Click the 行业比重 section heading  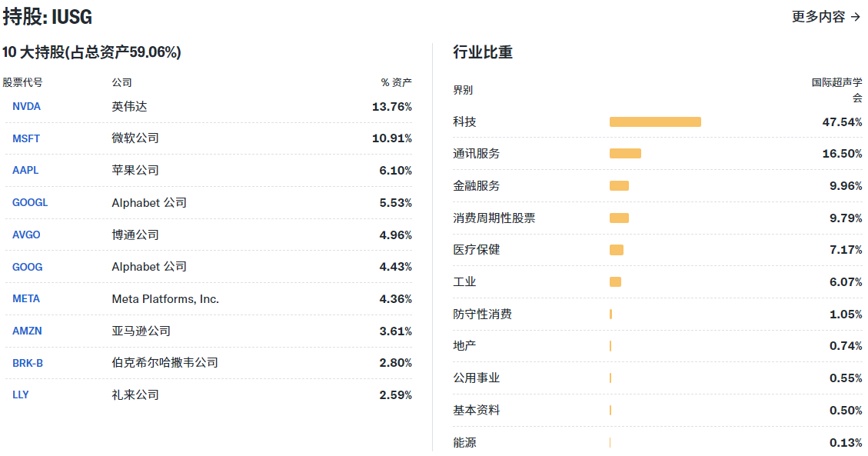pyautogui.click(x=483, y=52)
